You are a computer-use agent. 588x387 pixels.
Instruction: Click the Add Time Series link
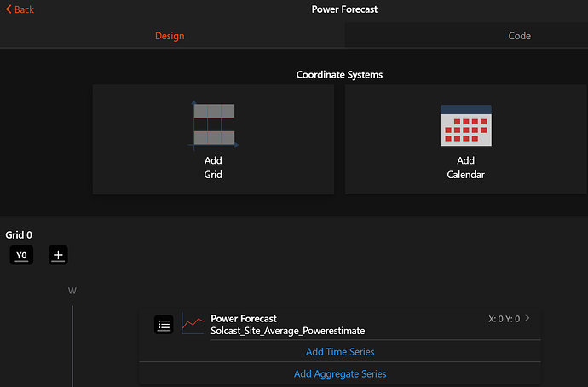coord(340,351)
